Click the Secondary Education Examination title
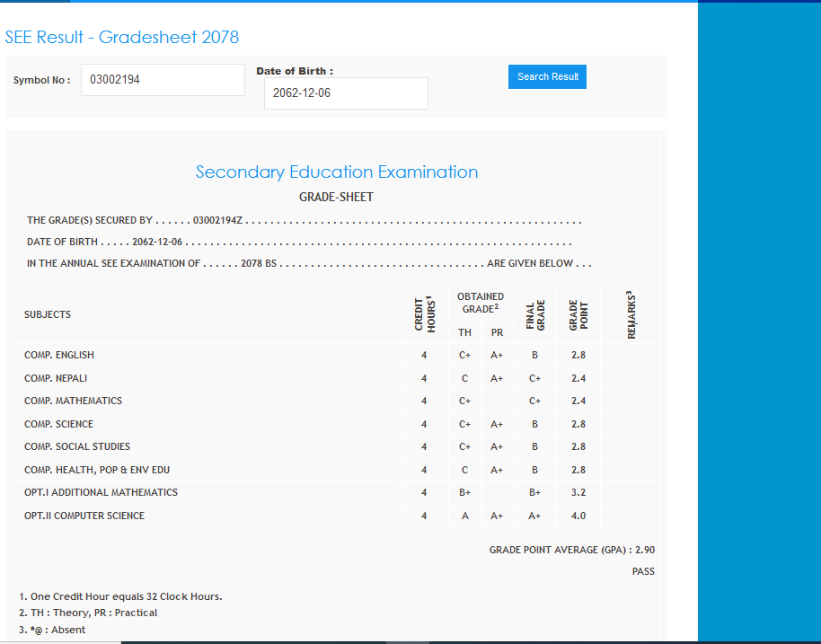Image resolution: width=821 pixels, height=644 pixels. pos(336,172)
